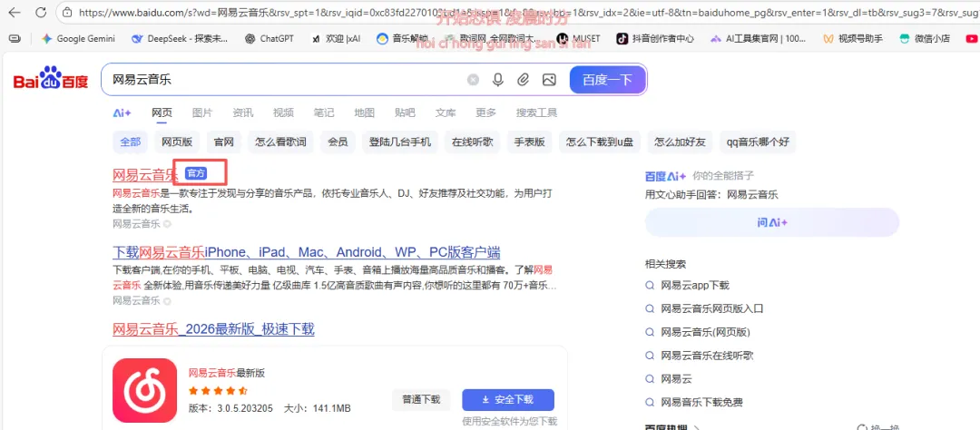Start voice search with microphone icon
This screenshot has height=430, width=980.
(498, 79)
